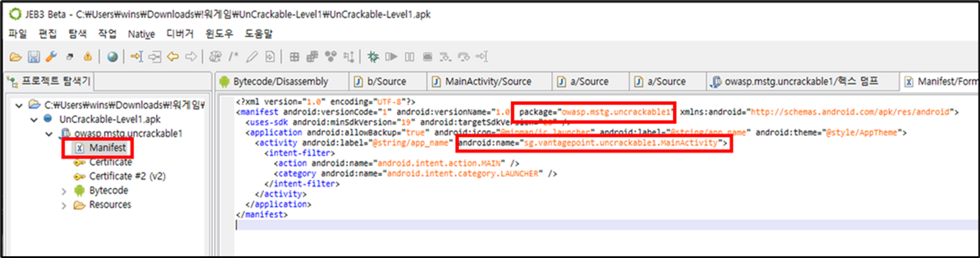The image size is (980, 258).
Task: Open the graph view three-dots icon
Action: tap(331, 57)
